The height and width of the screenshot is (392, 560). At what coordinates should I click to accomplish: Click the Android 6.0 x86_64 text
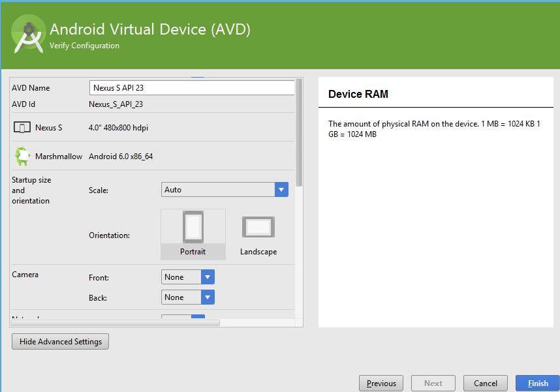click(121, 157)
